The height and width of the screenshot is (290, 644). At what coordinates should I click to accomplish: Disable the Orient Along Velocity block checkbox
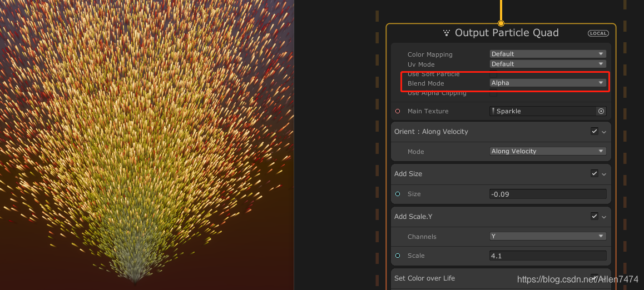coord(595,132)
